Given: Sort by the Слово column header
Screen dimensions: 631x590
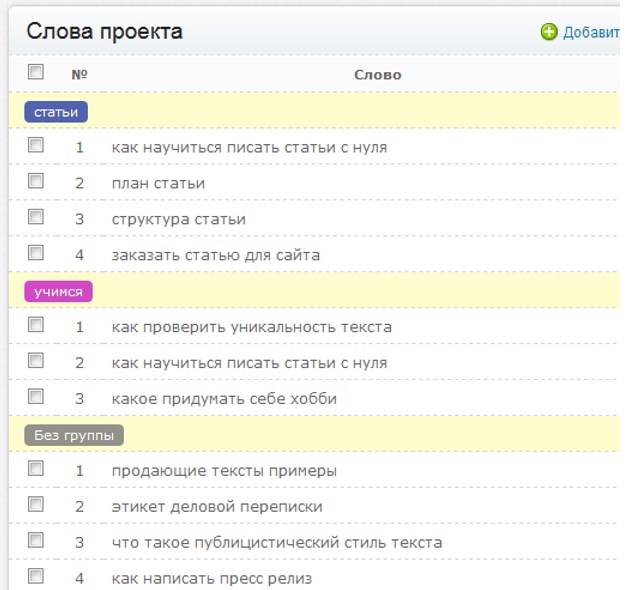Looking at the screenshot, I should tap(377, 75).
